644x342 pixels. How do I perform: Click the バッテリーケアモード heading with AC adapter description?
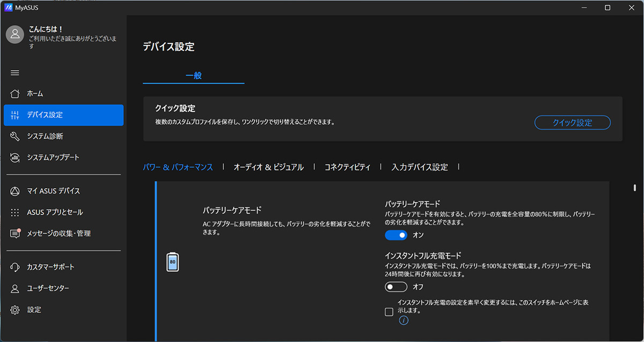pos(232,210)
